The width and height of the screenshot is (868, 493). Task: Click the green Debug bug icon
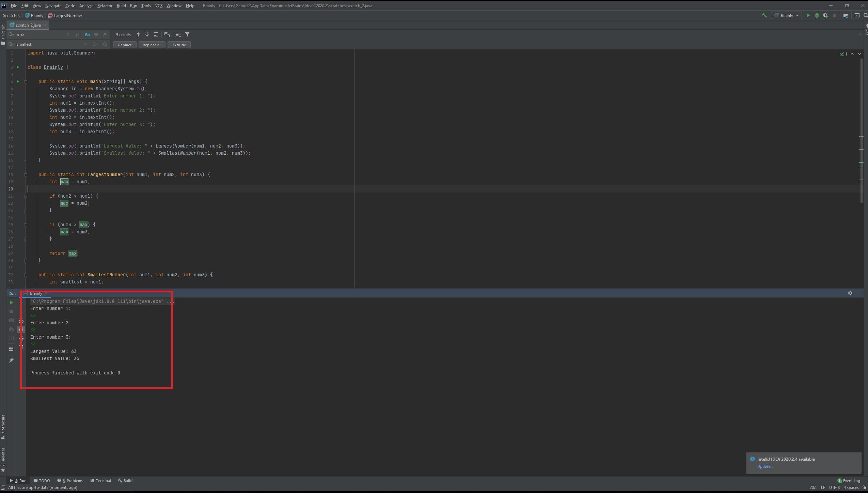click(x=817, y=15)
